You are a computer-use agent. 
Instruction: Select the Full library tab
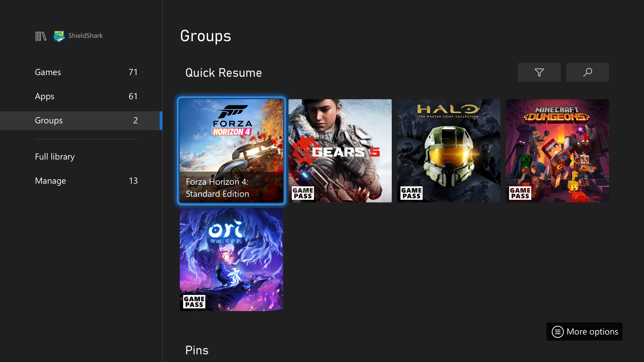[x=54, y=156]
